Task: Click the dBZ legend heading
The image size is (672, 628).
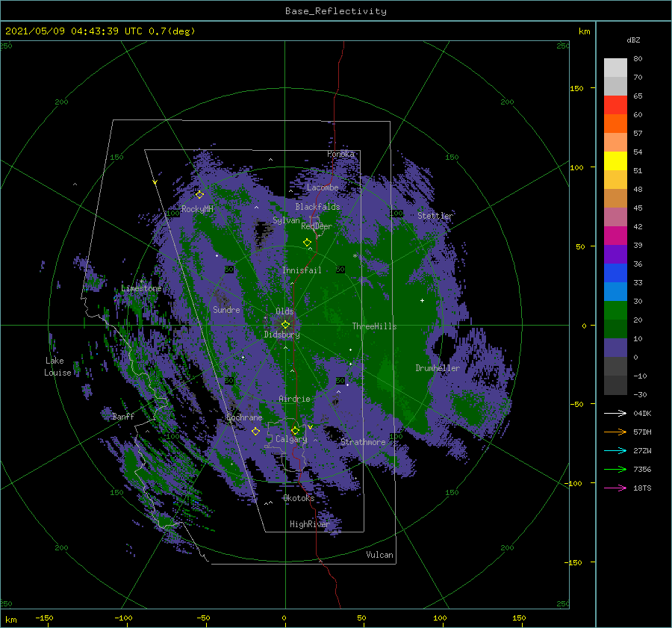Action: pos(633,40)
